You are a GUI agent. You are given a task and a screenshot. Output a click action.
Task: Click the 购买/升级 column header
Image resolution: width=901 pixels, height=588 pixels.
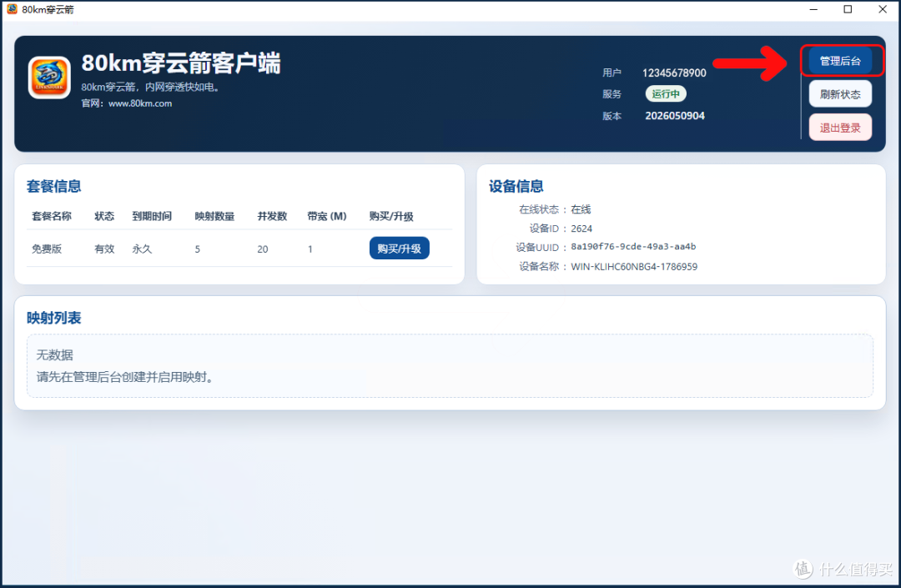[x=391, y=216]
